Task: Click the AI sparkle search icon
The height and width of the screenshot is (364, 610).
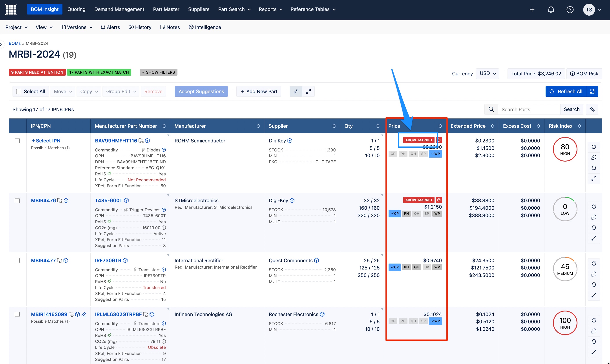Action: (x=592, y=109)
